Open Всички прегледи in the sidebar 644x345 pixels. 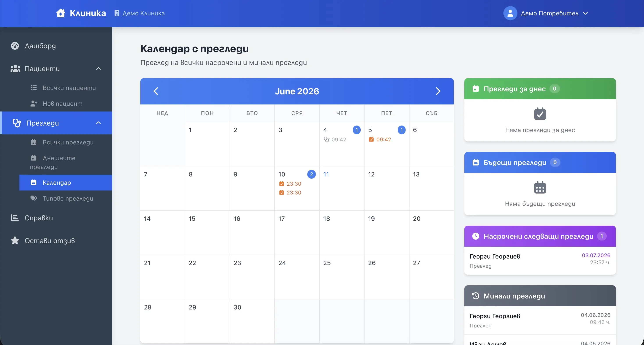coord(66,142)
